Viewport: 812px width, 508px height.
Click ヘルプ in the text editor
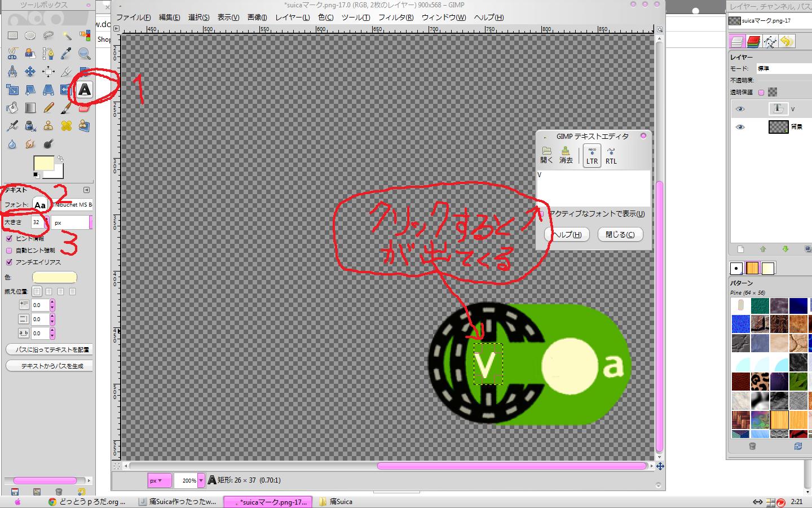point(567,234)
